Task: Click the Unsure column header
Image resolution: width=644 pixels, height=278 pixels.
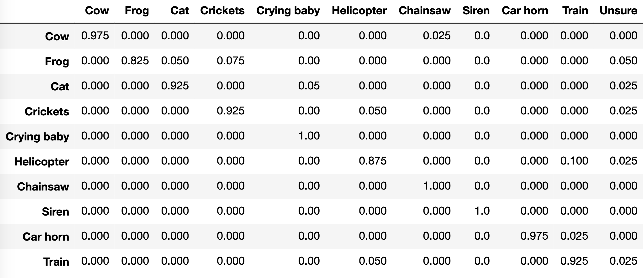Action: (x=618, y=11)
